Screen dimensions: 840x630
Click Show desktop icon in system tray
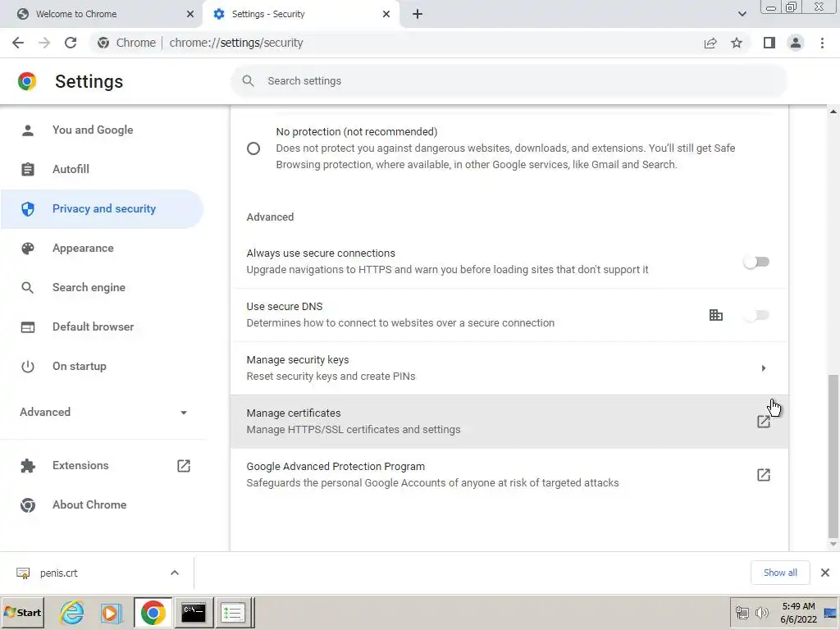830,612
